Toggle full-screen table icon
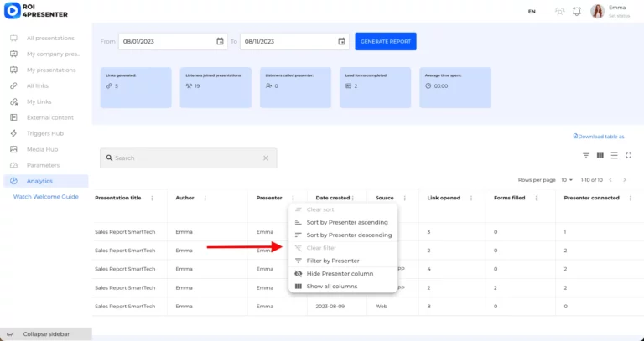The image size is (644, 341). pos(628,155)
